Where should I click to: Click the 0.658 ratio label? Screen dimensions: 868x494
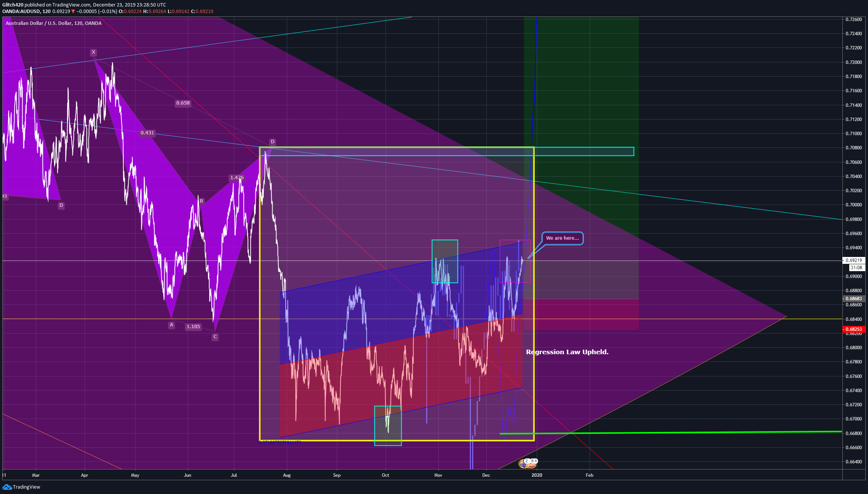(x=183, y=103)
